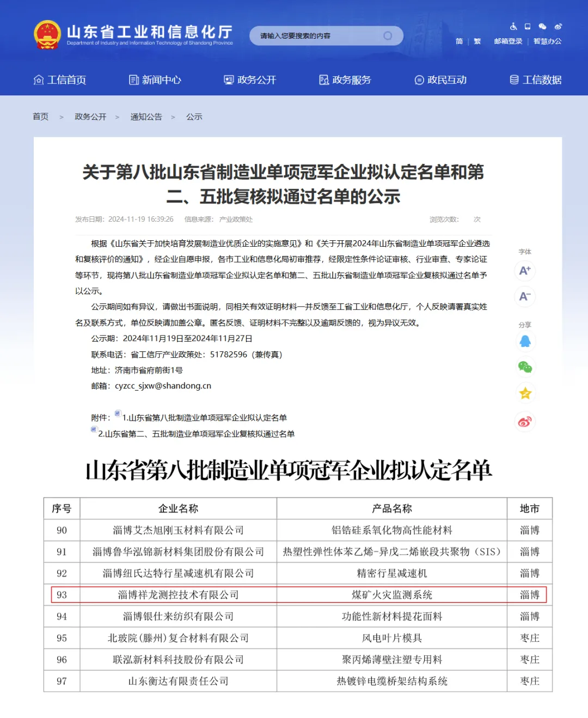Viewport: 588px width, 718px height.
Task: Click the WeChat icon in top header
Action: (x=542, y=26)
